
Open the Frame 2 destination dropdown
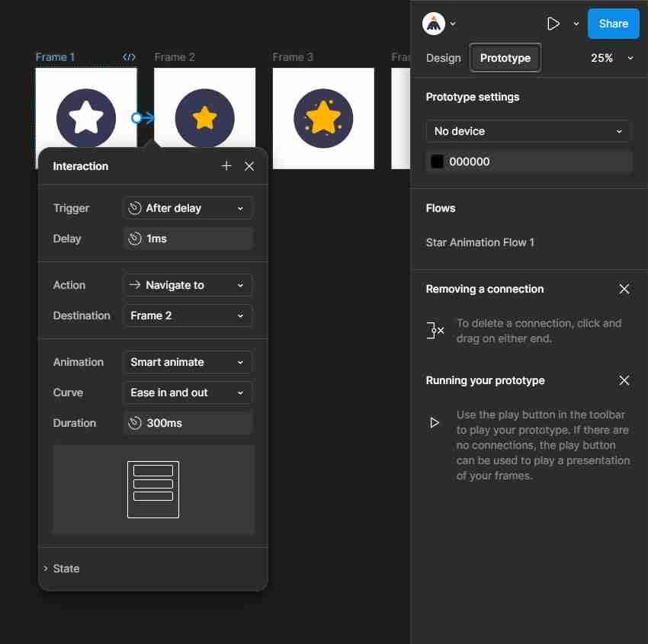188,316
